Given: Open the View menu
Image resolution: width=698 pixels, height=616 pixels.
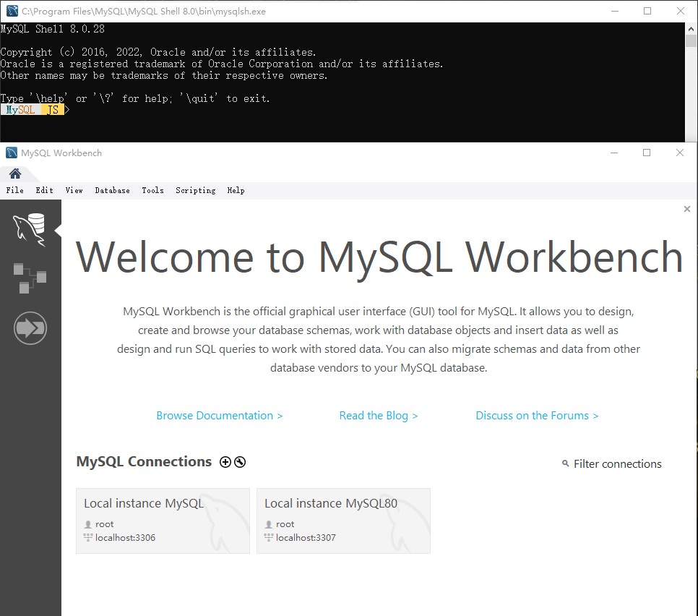Looking at the screenshot, I should coord(74,190).
